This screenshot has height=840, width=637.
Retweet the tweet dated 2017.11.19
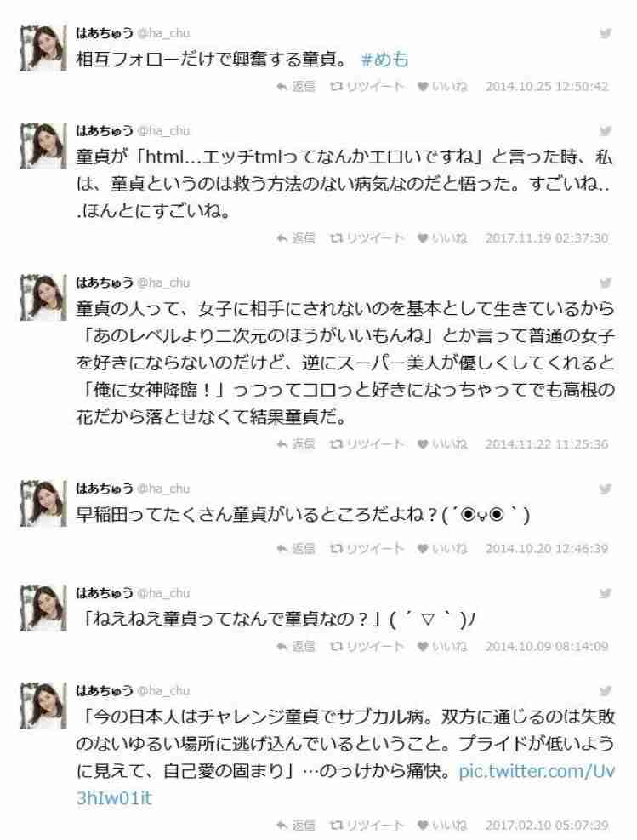(367, 238)
